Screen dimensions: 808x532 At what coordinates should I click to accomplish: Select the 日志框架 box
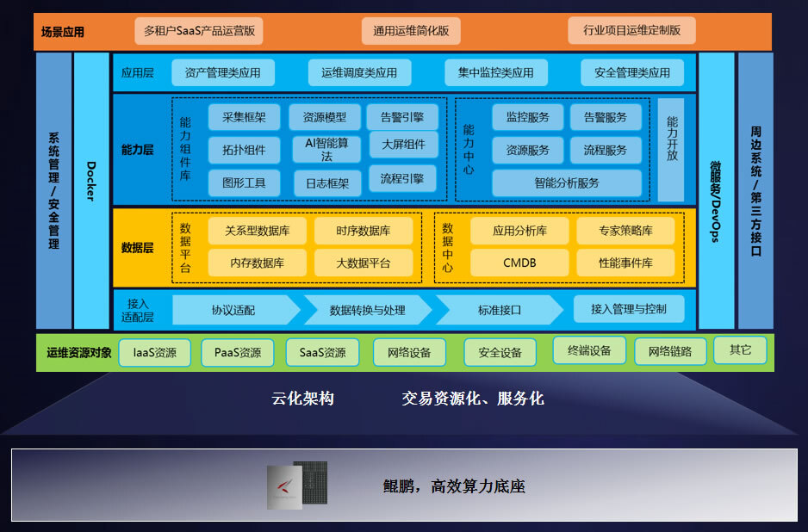click(x=327, y=183)
